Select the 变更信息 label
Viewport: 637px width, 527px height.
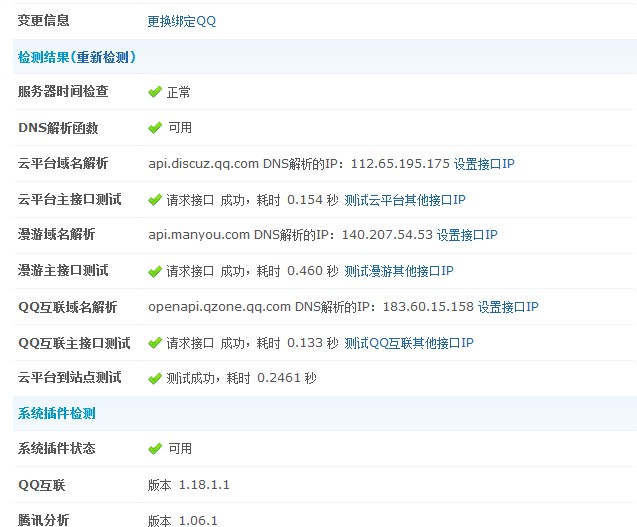pos(43,20)
